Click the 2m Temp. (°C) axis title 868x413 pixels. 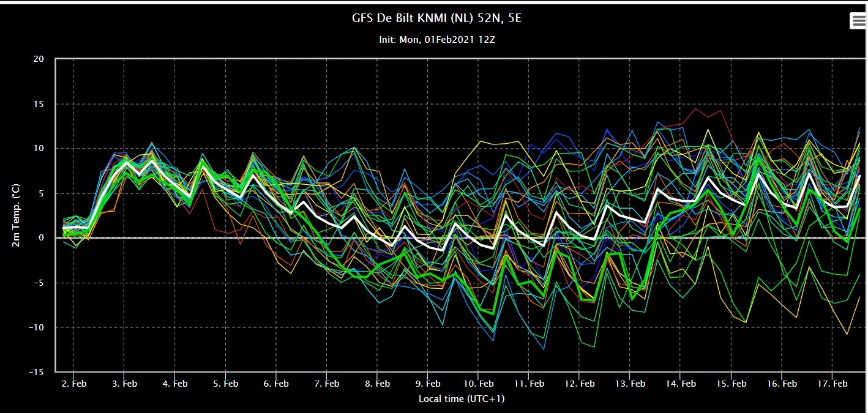15,215
